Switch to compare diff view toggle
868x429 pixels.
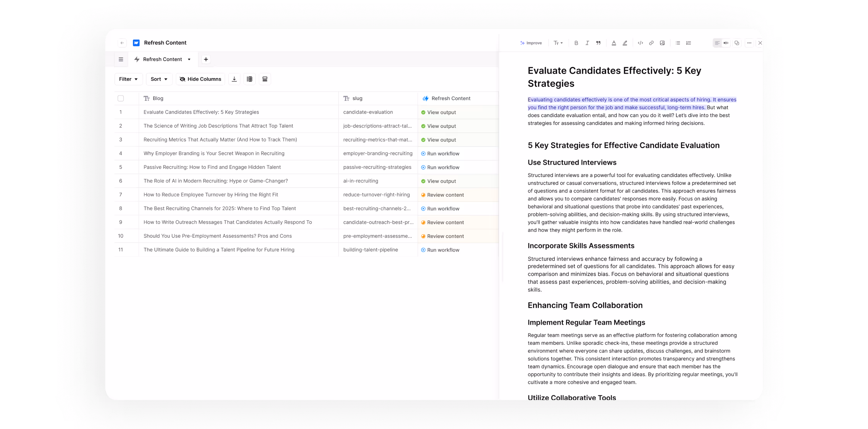[x=726, y=43]
